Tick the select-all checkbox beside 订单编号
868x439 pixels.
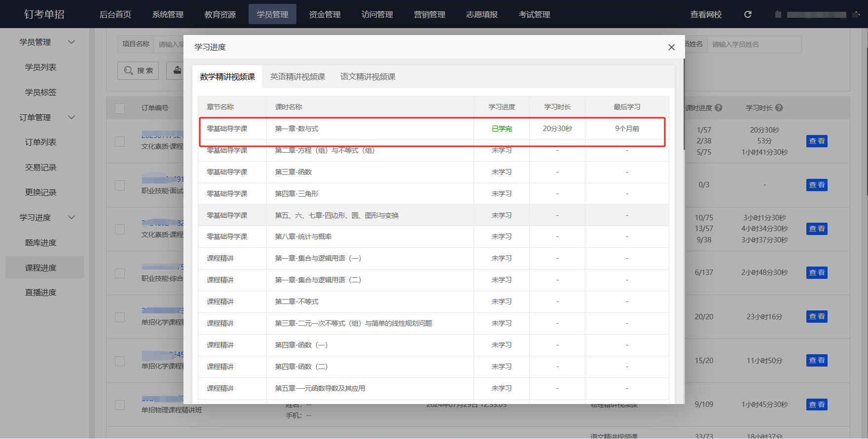point(120,108)
